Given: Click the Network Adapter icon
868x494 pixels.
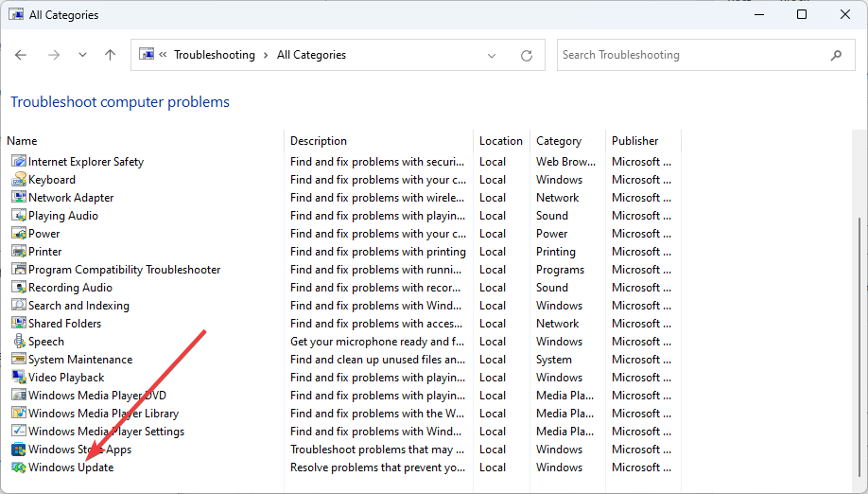Looking at the screenshot, I should (19, 197).
